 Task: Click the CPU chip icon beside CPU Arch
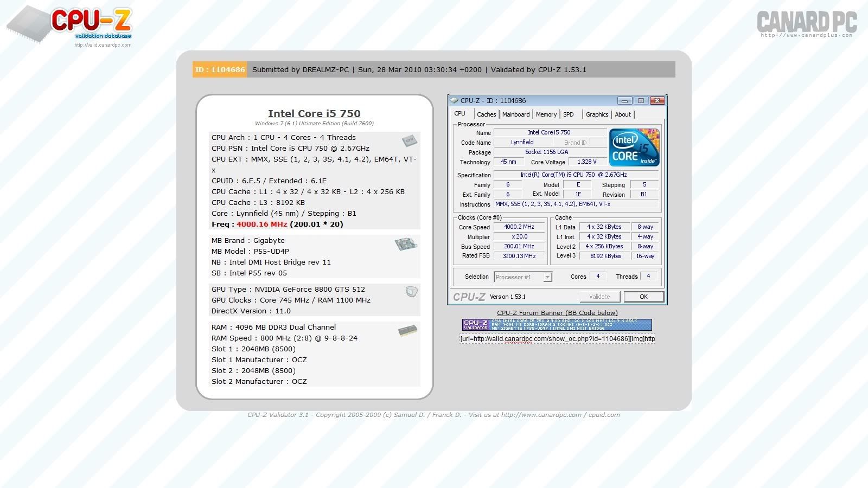(x=409, y=141)
